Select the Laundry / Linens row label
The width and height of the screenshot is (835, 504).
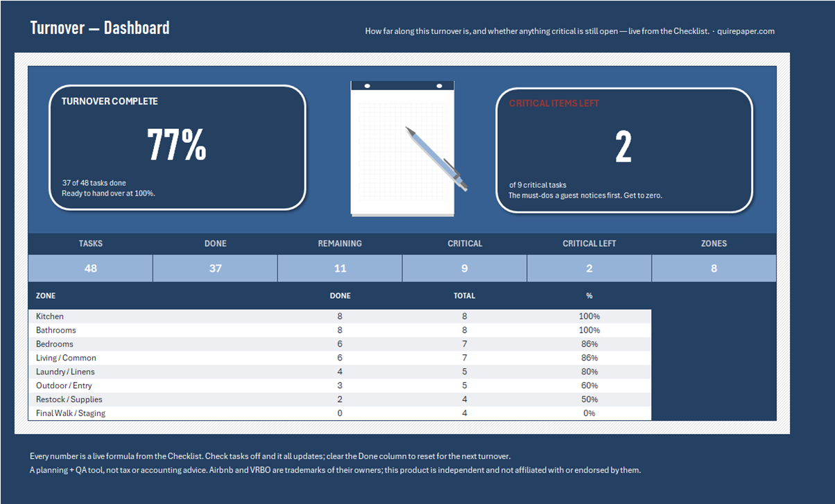(65, 372)
